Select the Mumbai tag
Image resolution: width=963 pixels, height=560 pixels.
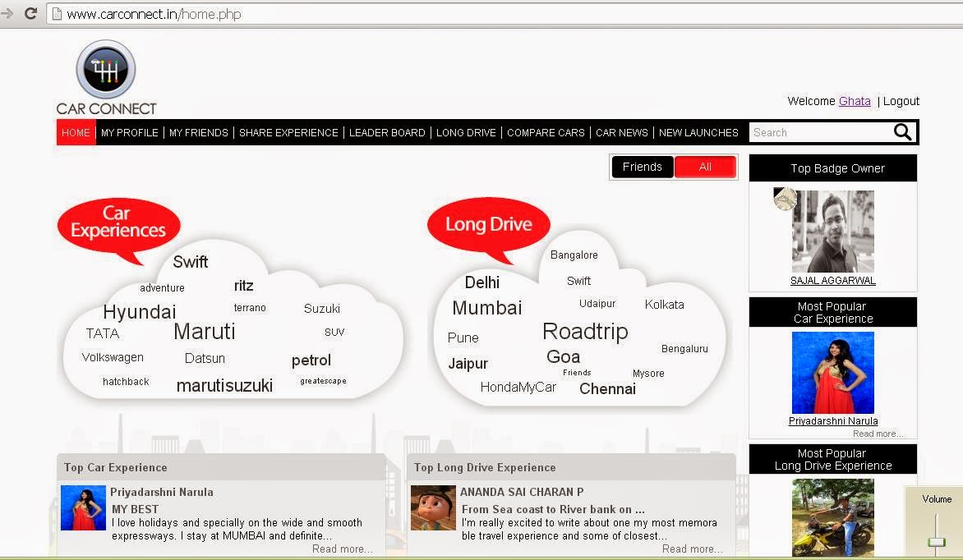(x=487, y=308)
